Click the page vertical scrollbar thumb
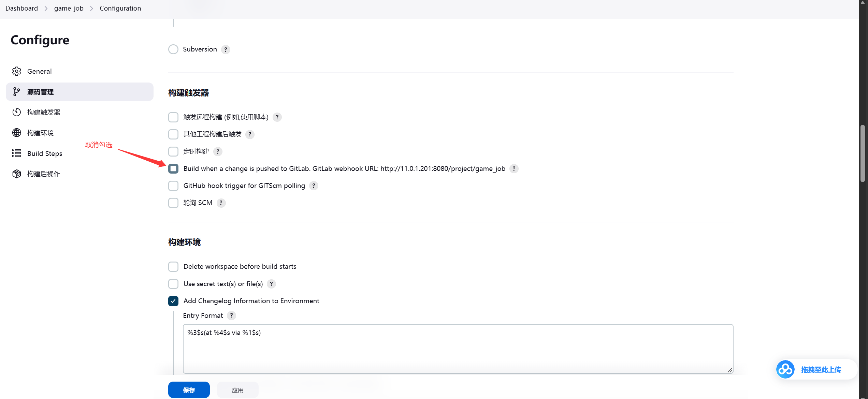Image resolution: width=868 pixels, height=399 pixels. click(x=863, y=153)
